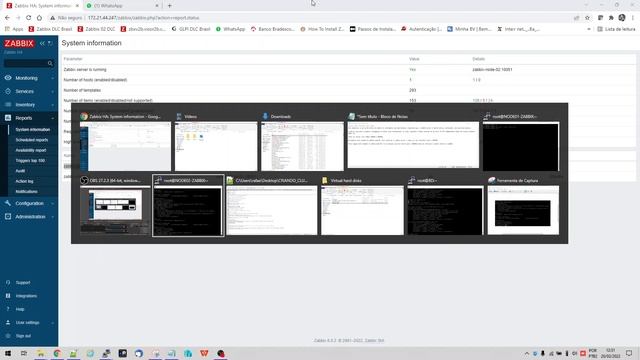Open the Windows Start menu
The width and height of the screenshot is (640, 360).
(x=8, y=353)
